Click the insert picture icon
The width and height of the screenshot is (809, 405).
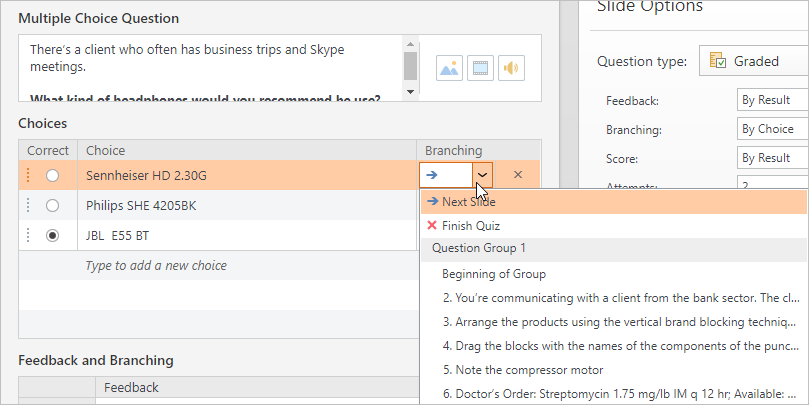coord(449,69)
